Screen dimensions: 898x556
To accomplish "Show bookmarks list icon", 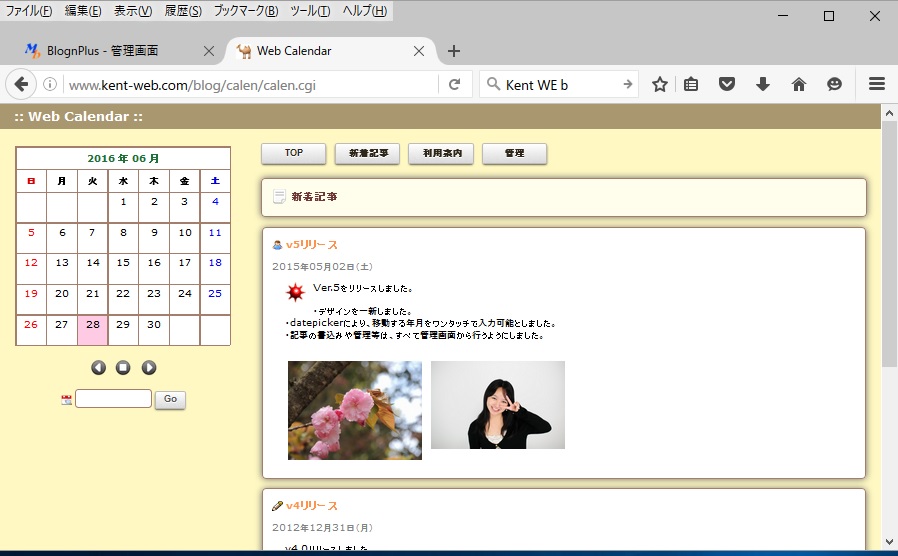I will pos(691,85).
